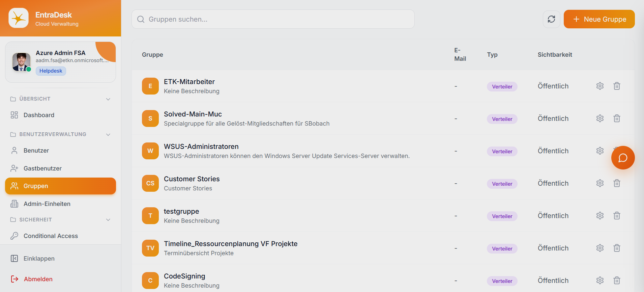Open the Solved-Main-Muc group name
Image resolution: width=644 pixels, height=292 pixels.
point(193,114)
